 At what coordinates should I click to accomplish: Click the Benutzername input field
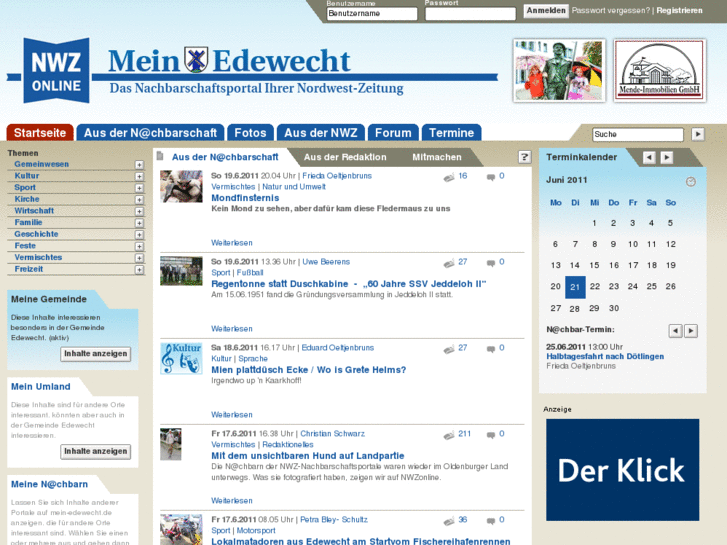(x=372, y=13)
